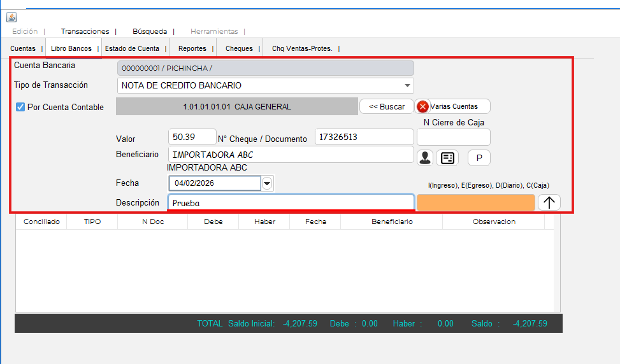Go to the Reportes tab
The width and height of the screenshot is (620, 364).
point(192,48)
